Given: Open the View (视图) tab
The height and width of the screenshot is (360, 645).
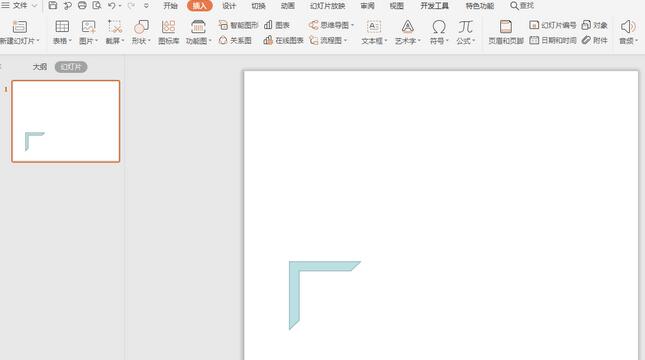Looking at the screenshot, I should tap(397, 6).
